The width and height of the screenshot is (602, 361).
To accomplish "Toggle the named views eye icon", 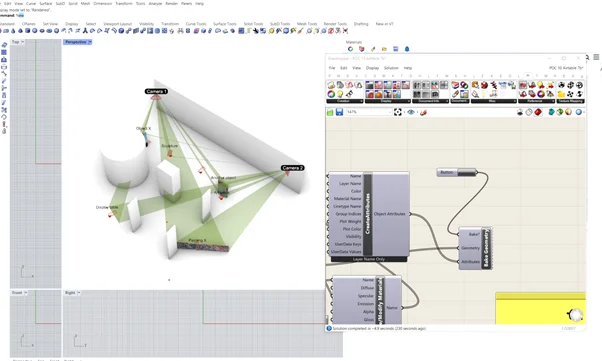I will 411,112.
